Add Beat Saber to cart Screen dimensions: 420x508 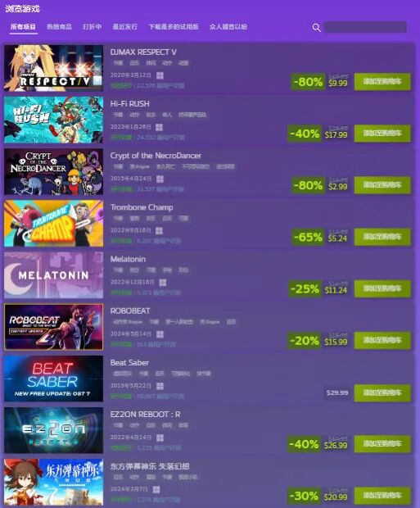[382, 393]
